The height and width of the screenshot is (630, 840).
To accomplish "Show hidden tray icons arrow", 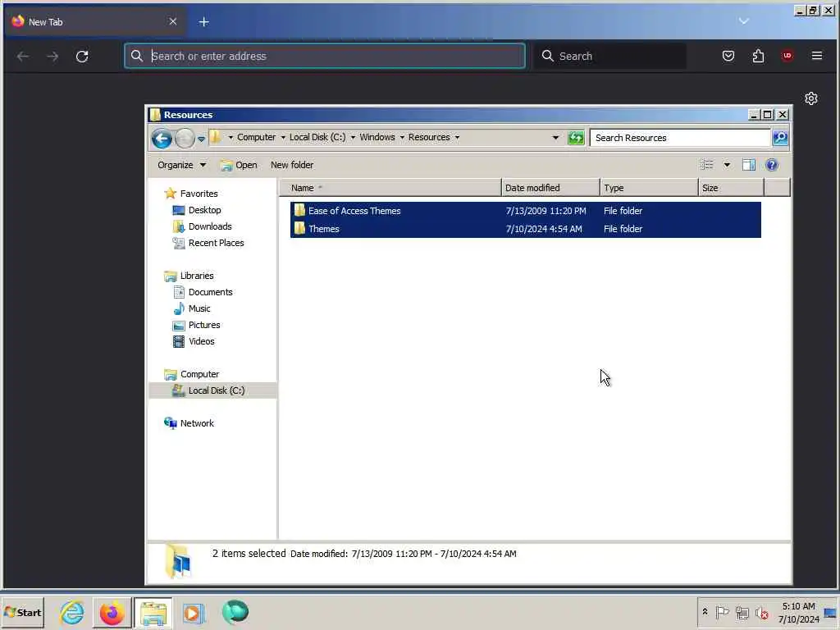I will [x=705, y=612].
